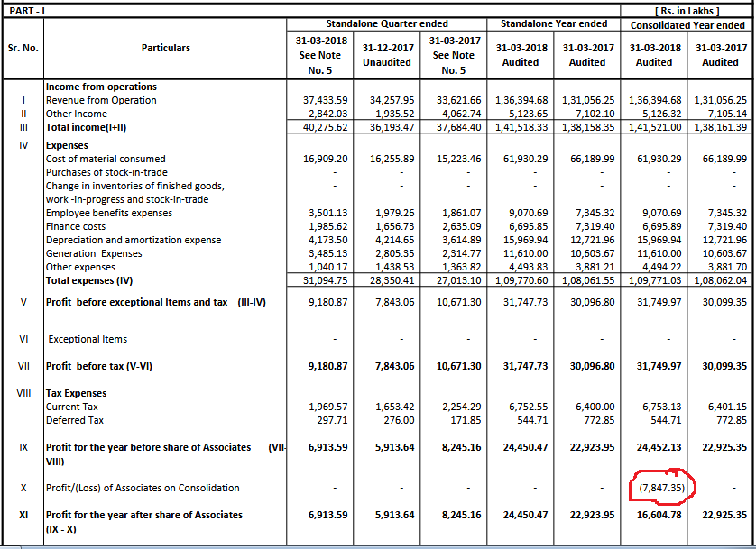Screen dimensions: 756x549
Task: Select the Cost of material consumed label
Action: coord(105,159)
